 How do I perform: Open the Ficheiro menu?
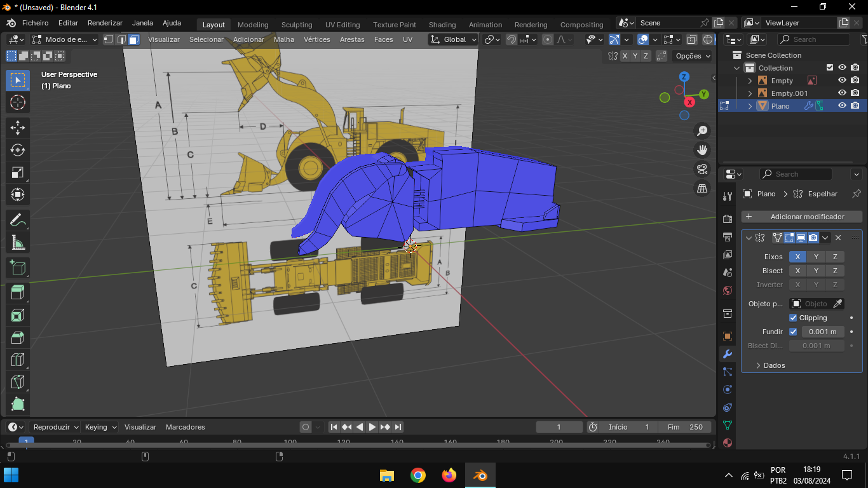point(35,23)
